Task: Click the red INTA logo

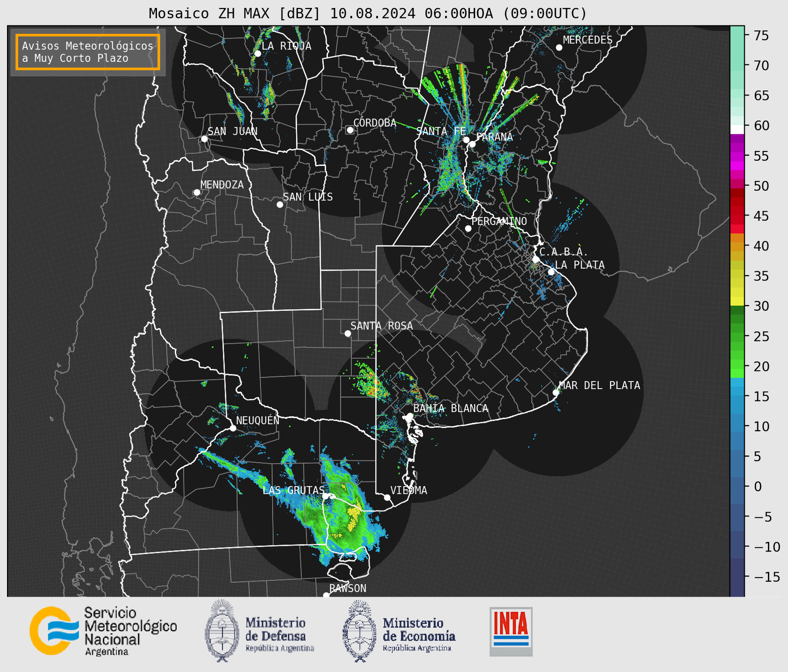Action: (511, 631)
